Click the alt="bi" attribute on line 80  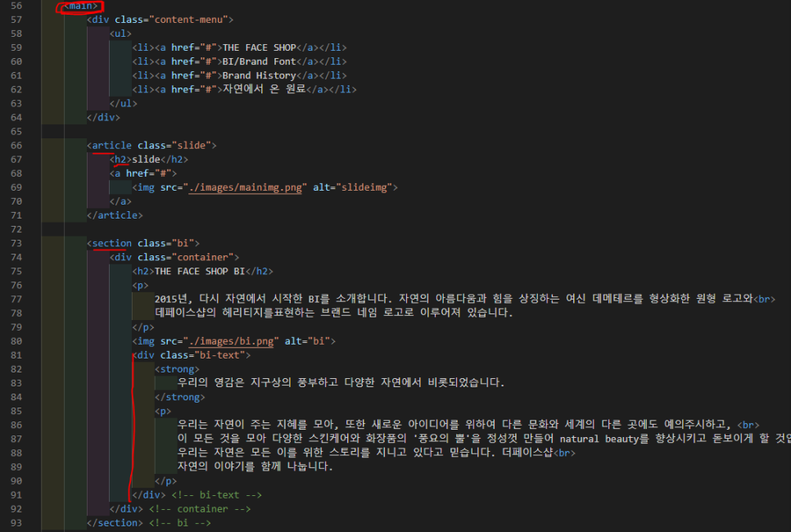(307, 341)
